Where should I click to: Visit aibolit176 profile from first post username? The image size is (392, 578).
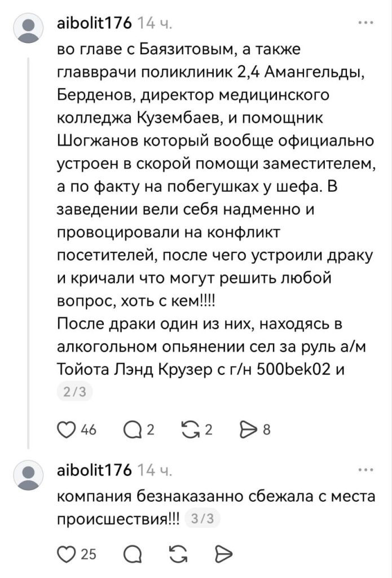pos(94,23)
